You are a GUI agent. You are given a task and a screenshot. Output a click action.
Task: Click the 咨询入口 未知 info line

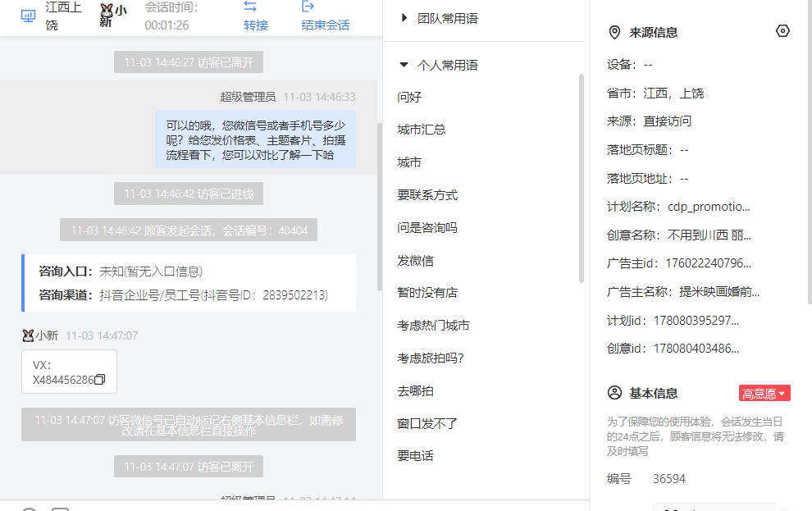[121, 271]
